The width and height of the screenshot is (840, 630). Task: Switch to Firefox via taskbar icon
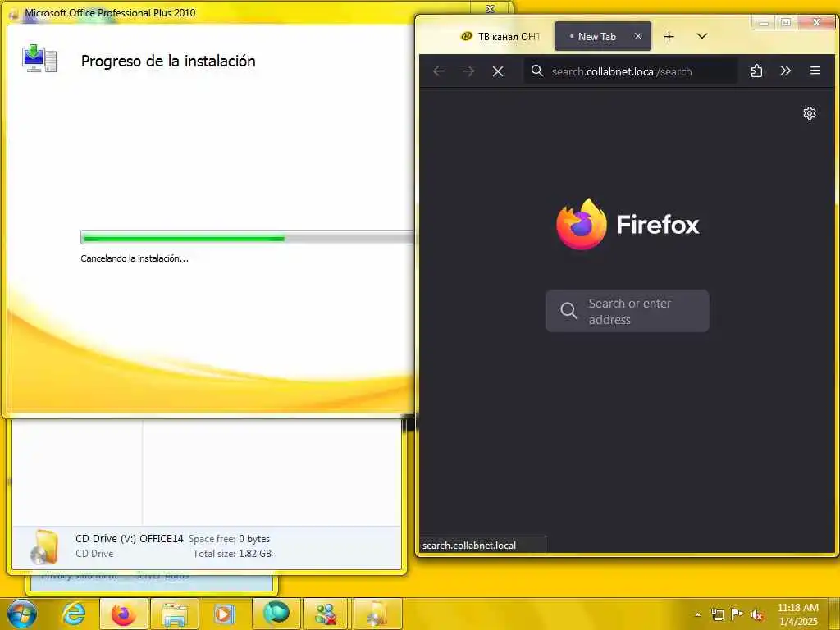[x=124, y=614]
